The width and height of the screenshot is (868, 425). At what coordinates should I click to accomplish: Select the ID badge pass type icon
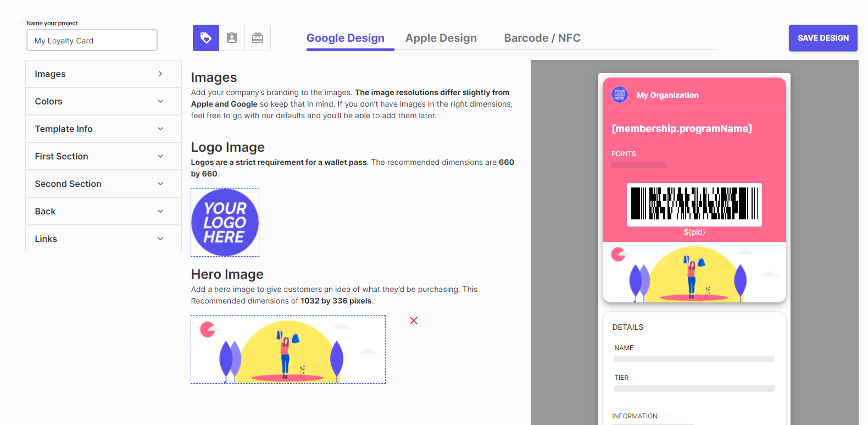(x=232, y=38)
